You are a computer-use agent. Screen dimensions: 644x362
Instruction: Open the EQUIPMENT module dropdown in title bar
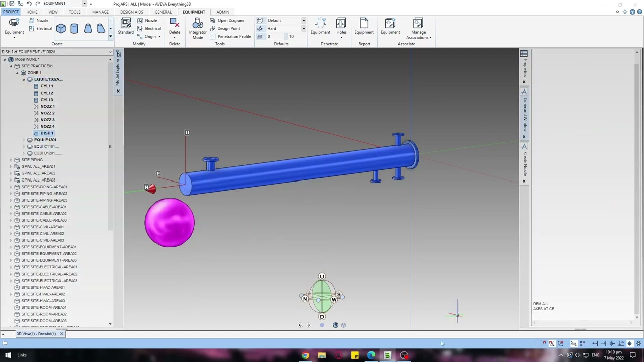pos(84,4)
